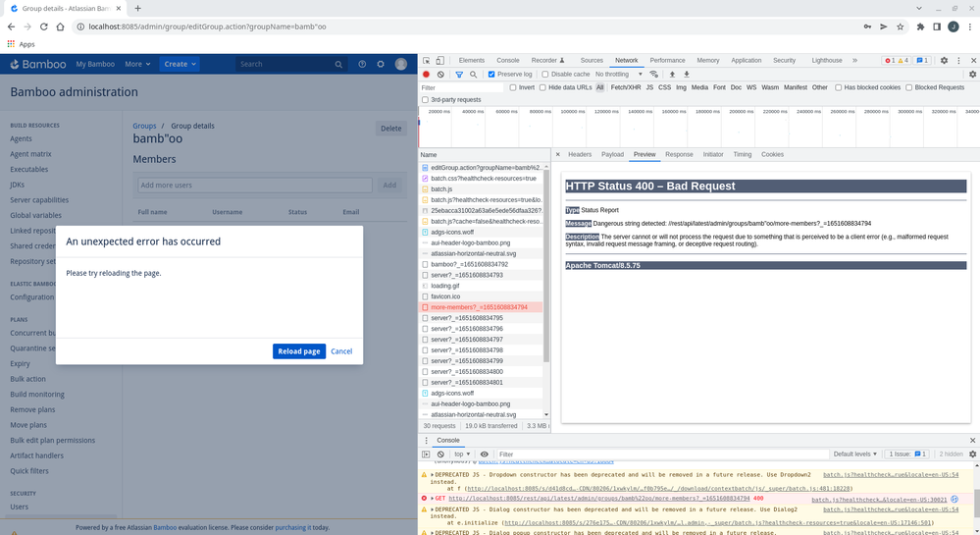Screen dimensions: 980x535
Task: Toggle the device toolbar icon in DevTools
Action: pos(440,61)
